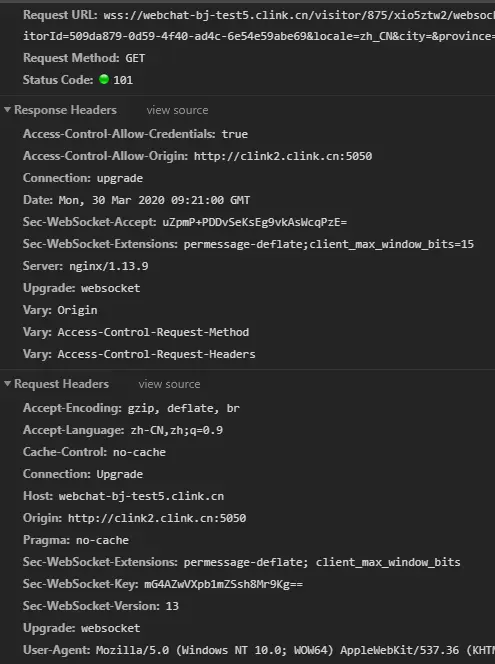Click the Date header value in response

(154, 200)
